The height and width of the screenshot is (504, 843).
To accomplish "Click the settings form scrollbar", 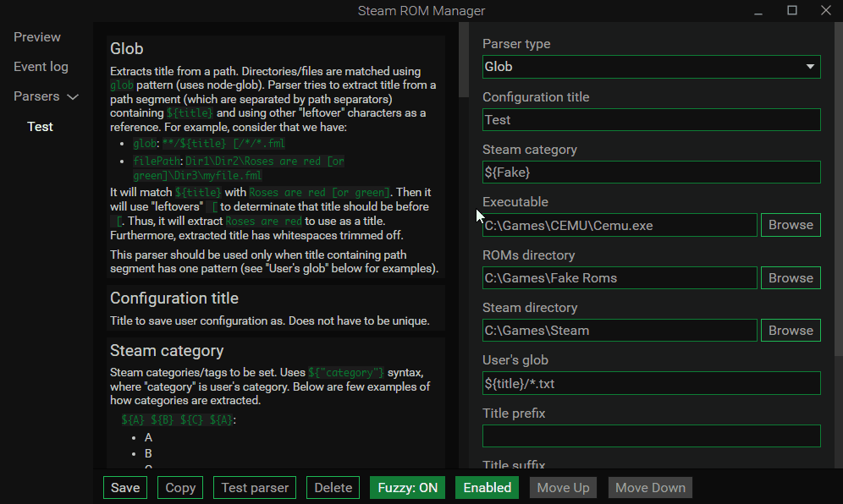I will [838, 189].
